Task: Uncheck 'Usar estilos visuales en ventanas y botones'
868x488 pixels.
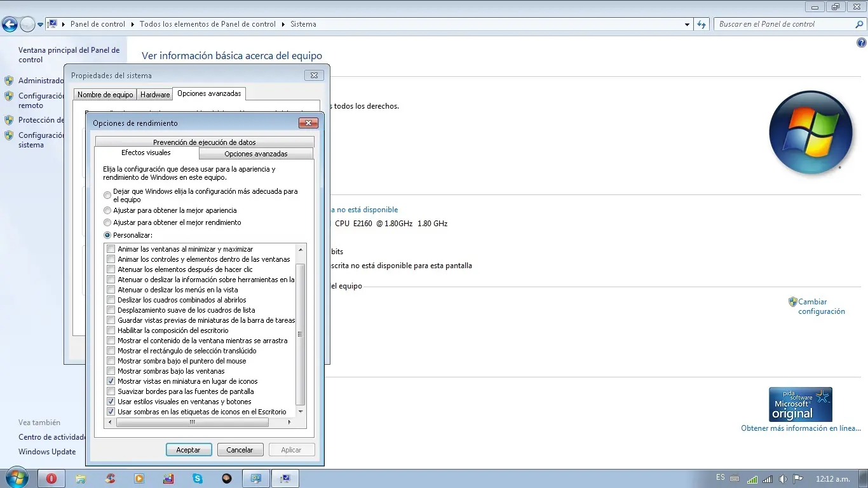Action: pyautogui.click(x=111, y=402)
